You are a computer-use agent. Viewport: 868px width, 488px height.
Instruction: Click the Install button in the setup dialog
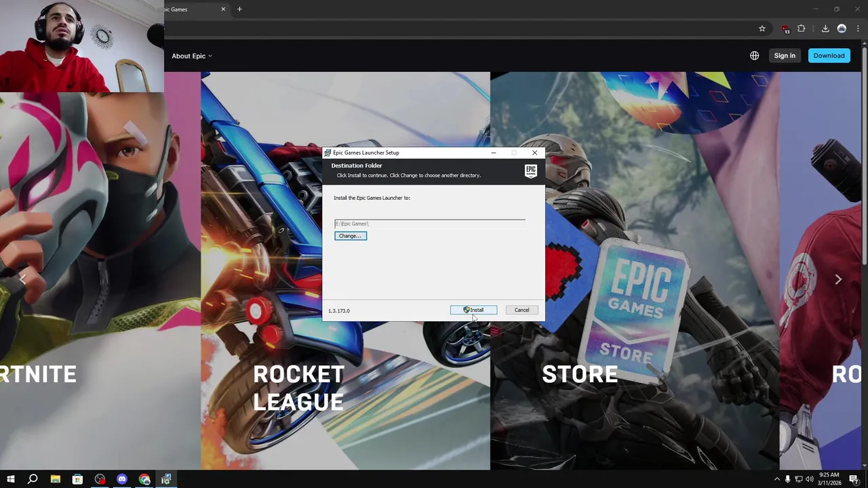pyautogui.click(x=473, y=310)
